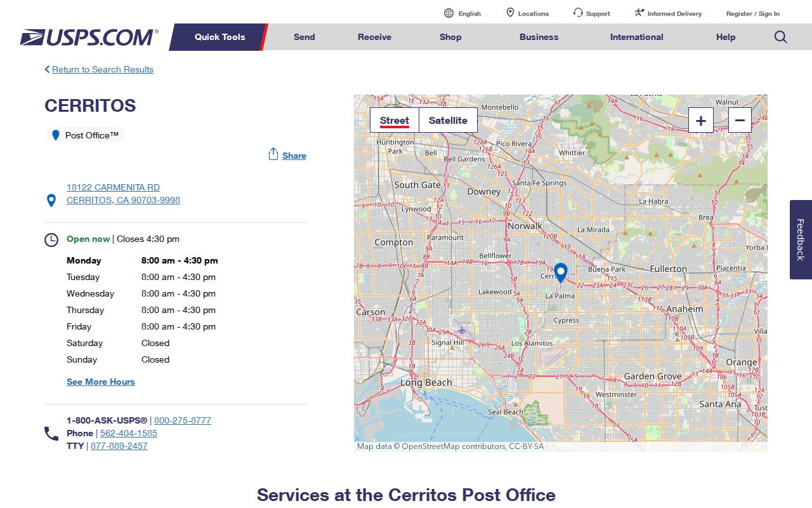Image resolution: width=812 pixels, height=508 pixels.
Task: Open the Feedback side tab
Action: pyautogui.click(x=801, y=239)
